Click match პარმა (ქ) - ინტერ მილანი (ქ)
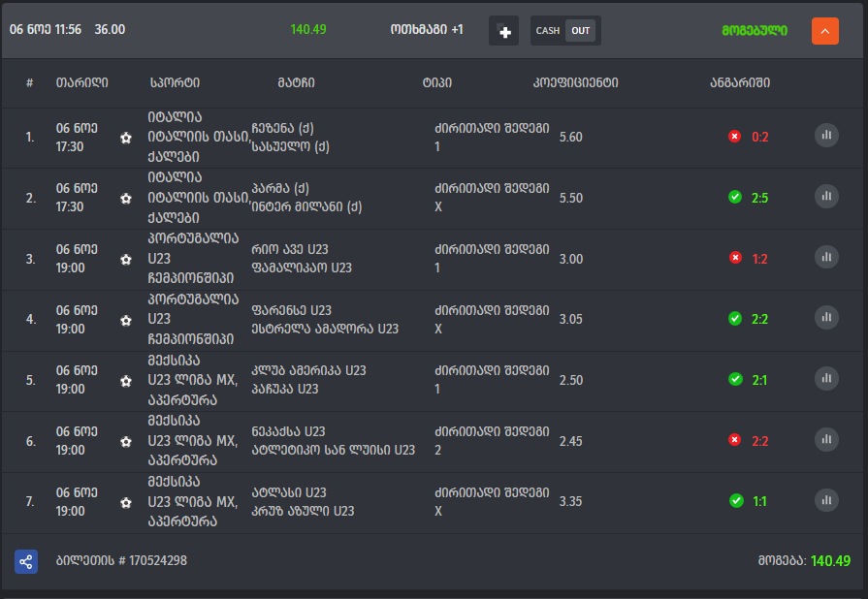This screenshot has height=599, width=868. (x=306, y=198)
